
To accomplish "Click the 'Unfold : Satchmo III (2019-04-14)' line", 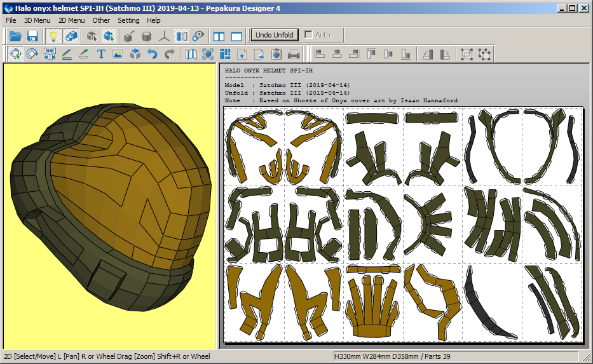I will click(x=287, y=93).
